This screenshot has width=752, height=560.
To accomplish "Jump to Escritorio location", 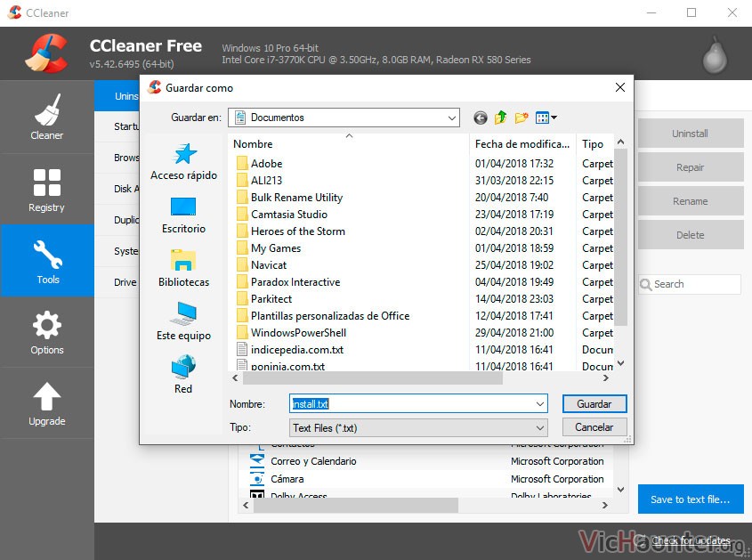I will click(183, 215).
